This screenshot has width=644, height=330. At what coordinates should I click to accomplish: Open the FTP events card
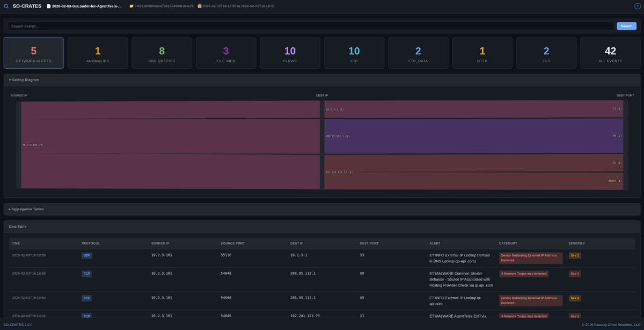[x=354, y=53]
